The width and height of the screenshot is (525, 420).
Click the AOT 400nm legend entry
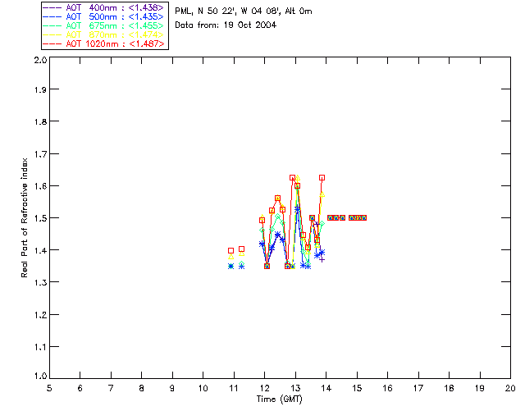pos(103,7)
